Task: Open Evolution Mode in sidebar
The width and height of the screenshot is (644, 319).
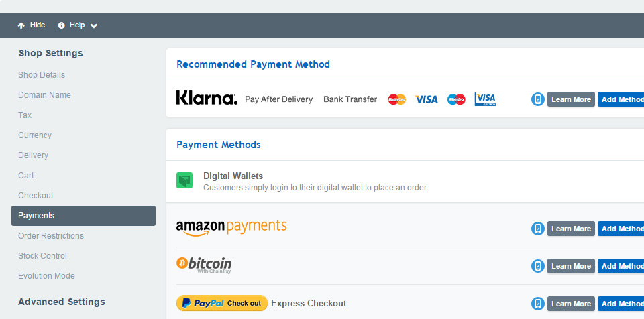Action: [47, 276]
